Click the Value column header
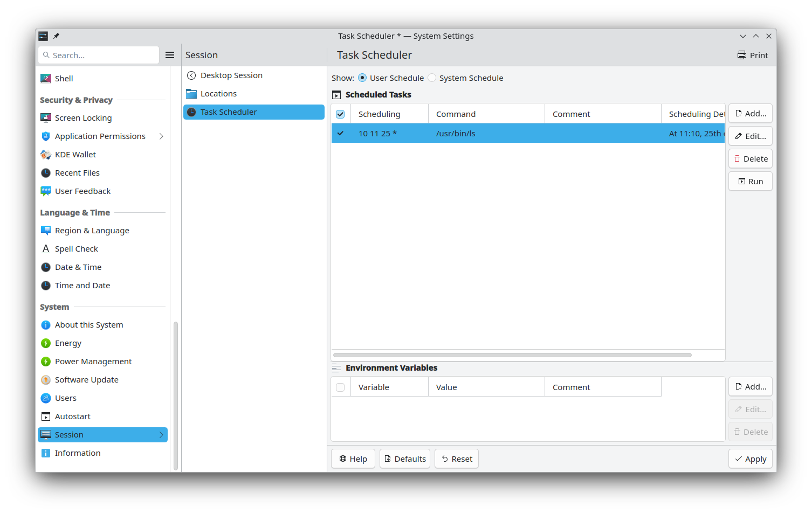 [486, 387]
